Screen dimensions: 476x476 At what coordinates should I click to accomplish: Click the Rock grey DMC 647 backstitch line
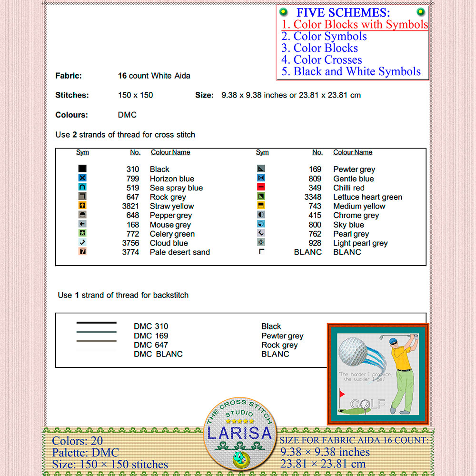[x=97, y=341]
